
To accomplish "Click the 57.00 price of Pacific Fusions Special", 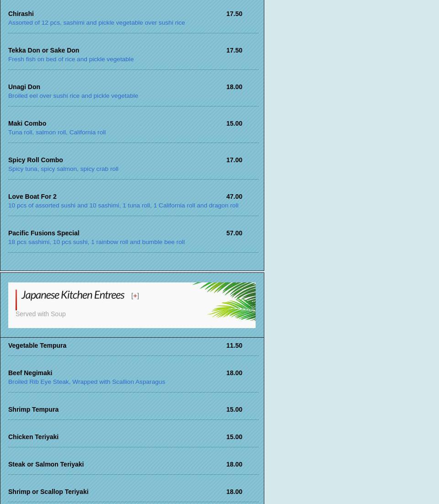I will point(234,233).
